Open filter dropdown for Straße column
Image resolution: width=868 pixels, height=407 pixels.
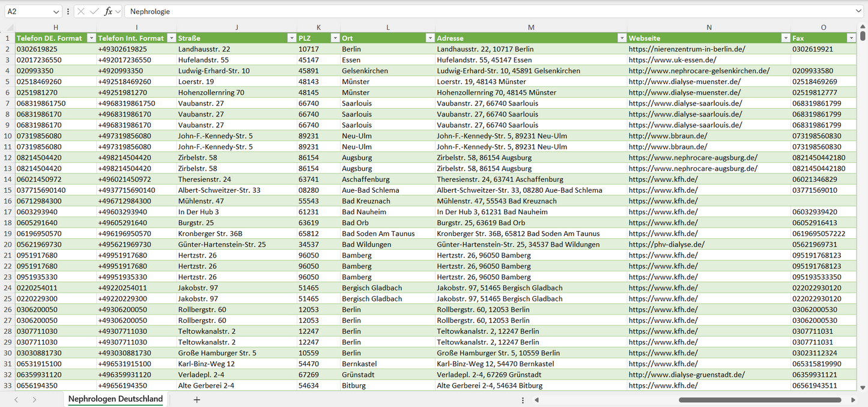point(290,38)
